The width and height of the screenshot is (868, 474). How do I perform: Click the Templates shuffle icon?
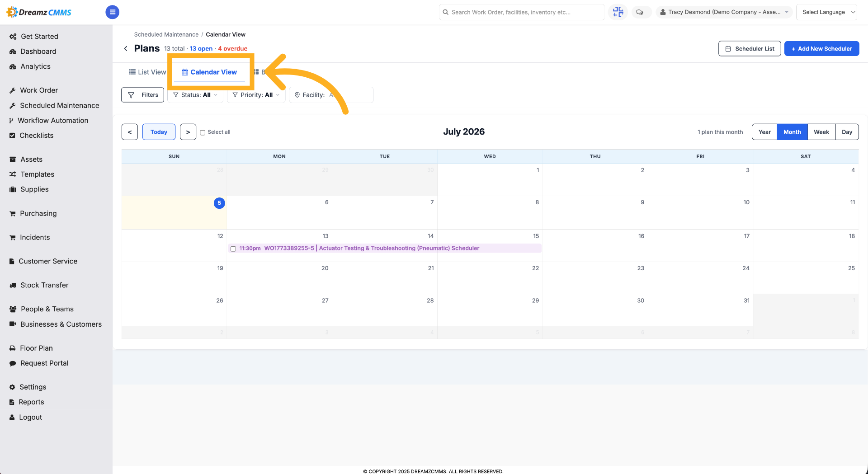(13, 174)
